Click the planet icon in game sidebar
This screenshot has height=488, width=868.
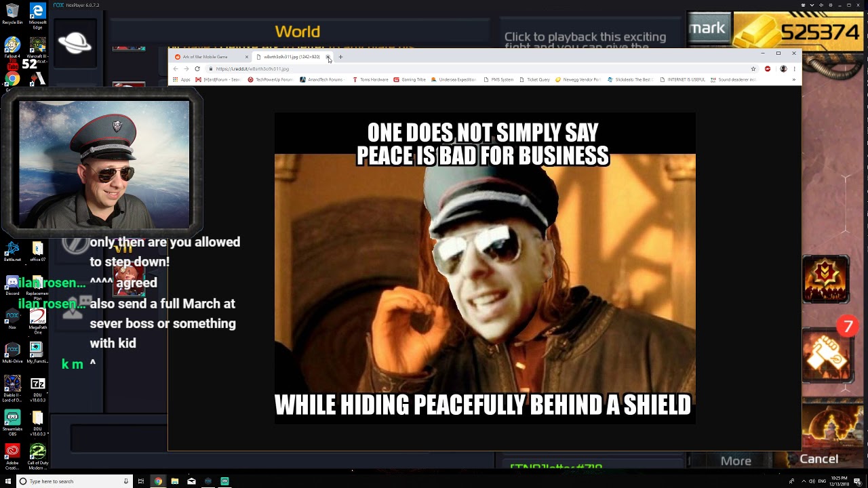coord(75,43)
